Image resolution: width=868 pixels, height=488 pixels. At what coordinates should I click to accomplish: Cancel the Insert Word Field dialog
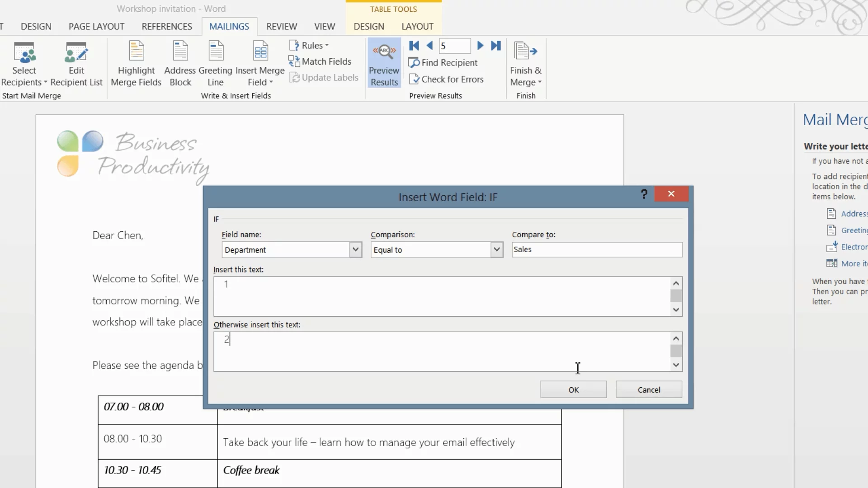pos(648,389)
